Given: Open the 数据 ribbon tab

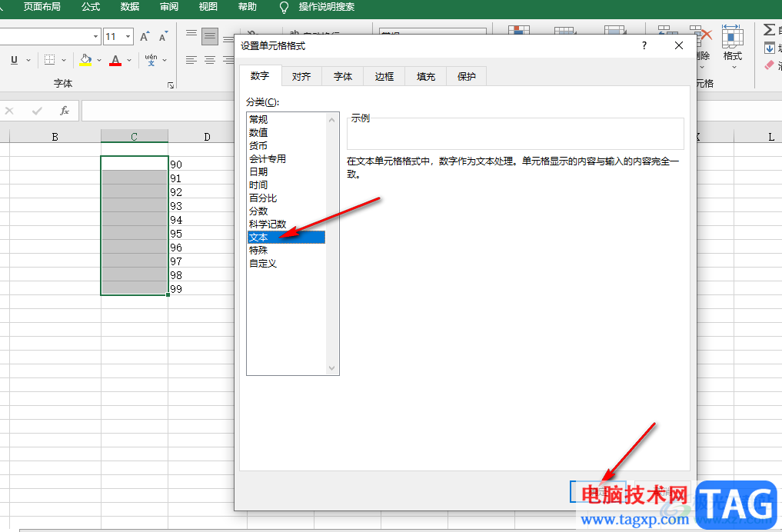Looking at the screenshot, I should coord(130,7).
